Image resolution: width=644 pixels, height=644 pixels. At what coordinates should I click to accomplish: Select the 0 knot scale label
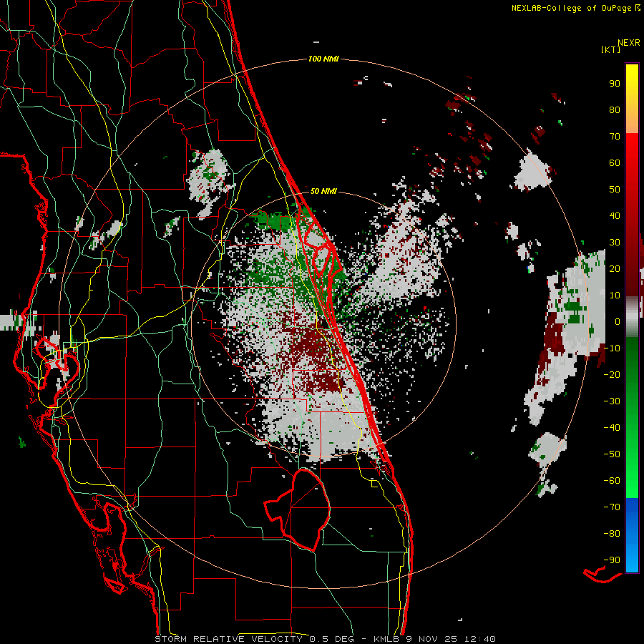tap(618, 322)
